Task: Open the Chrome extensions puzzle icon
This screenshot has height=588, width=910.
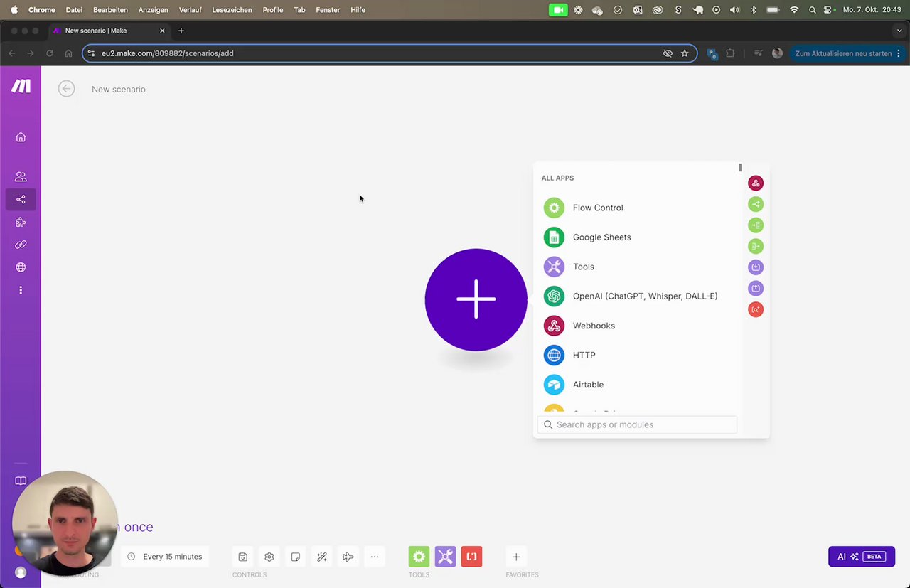Action: click(730, 53)
